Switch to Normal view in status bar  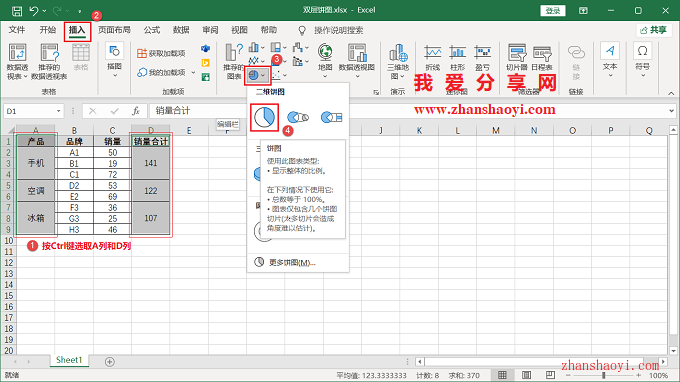coord(502,375)
